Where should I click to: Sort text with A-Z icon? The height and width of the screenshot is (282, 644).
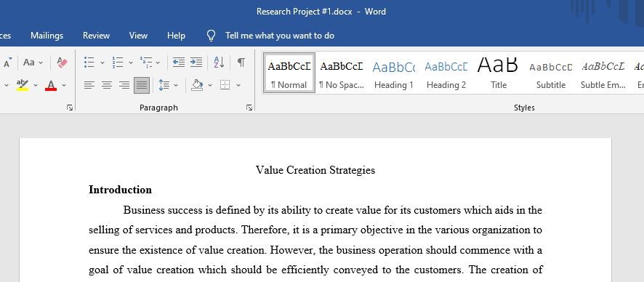click(219, 63)
